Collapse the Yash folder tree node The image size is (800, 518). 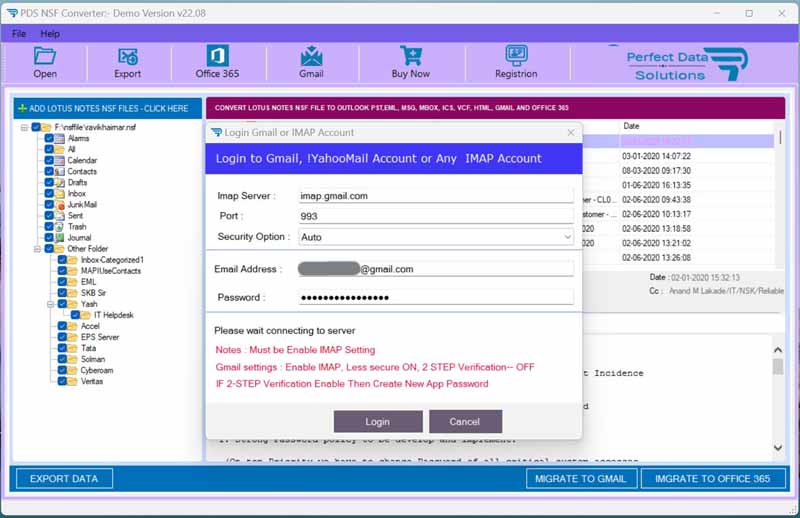pos(51,304)
